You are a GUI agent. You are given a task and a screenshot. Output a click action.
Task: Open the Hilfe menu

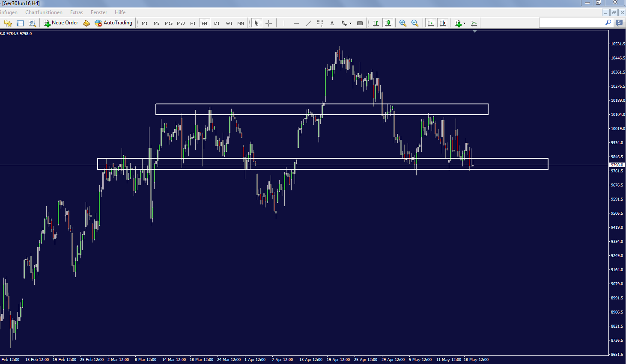[120, 12]
